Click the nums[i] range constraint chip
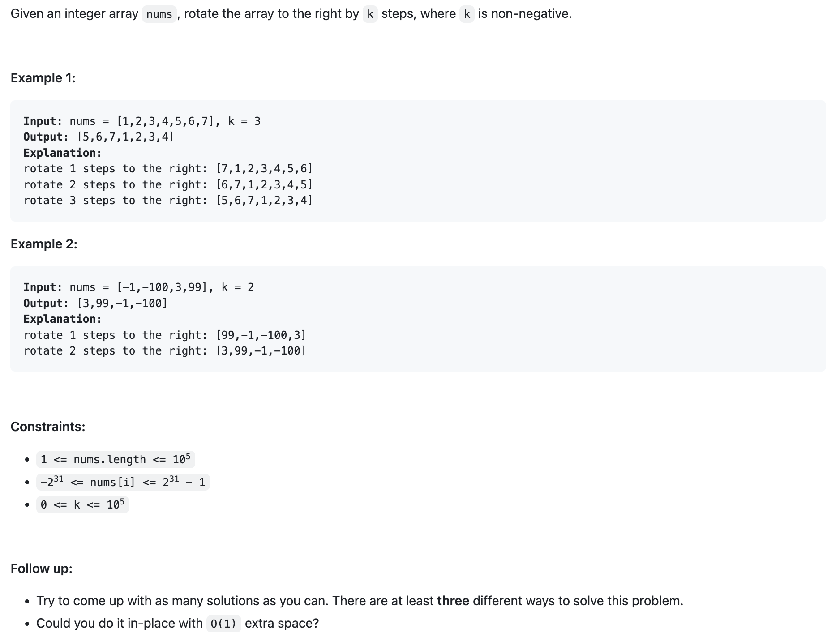840x641 pixels. pos(123,482)
